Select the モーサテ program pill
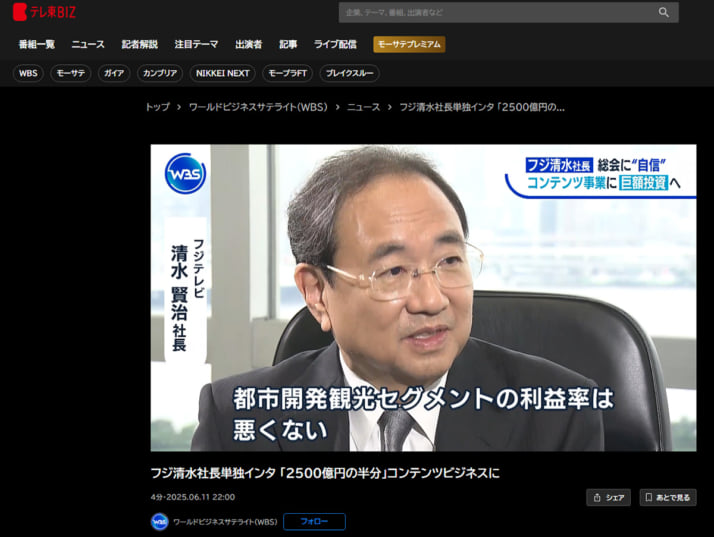Viewport: 714px width, 537px height. pyautogui.click(x=71, y=73)
